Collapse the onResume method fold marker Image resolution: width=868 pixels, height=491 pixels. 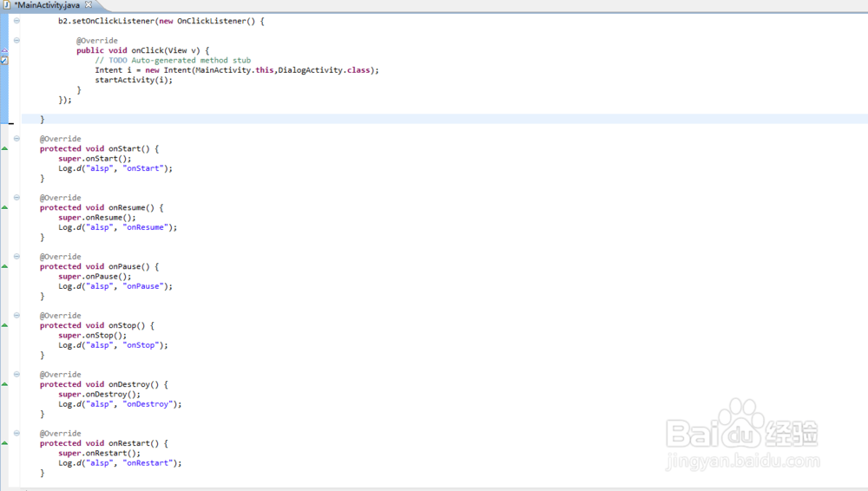click(16, 198)
